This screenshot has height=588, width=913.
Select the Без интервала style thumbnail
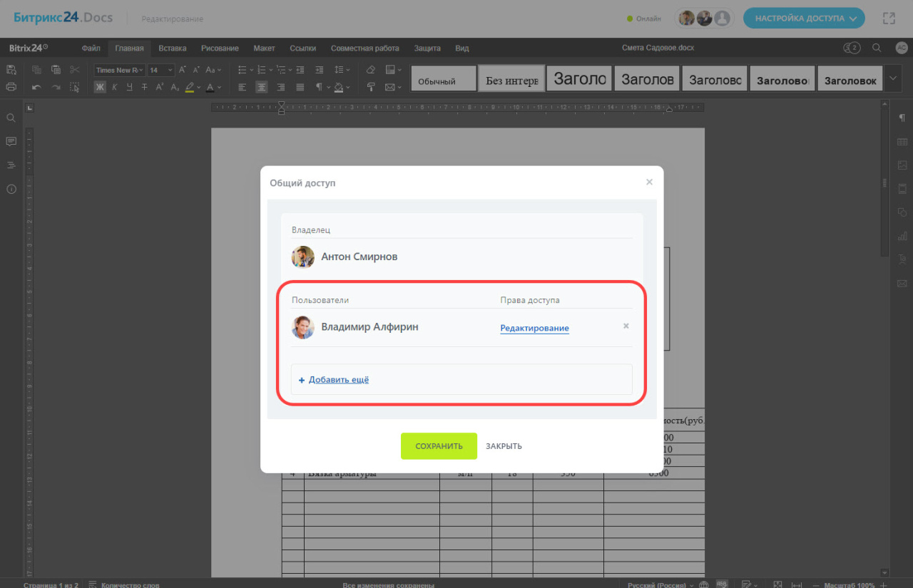511,78
